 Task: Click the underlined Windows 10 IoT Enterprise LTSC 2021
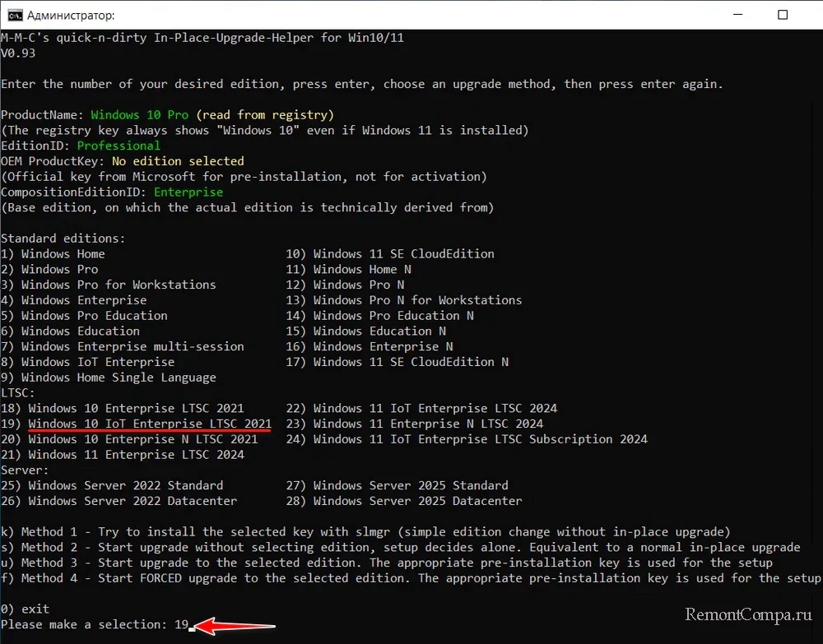[149, 424]
